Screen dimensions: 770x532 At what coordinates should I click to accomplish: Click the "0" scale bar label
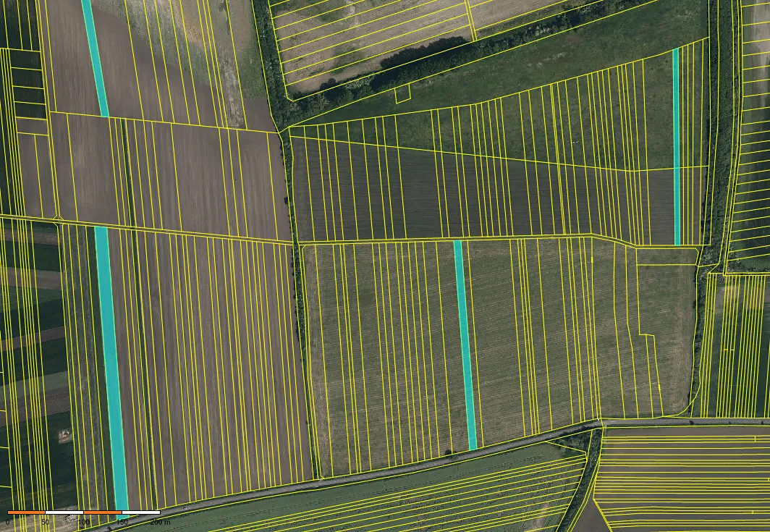coord(7,522)
